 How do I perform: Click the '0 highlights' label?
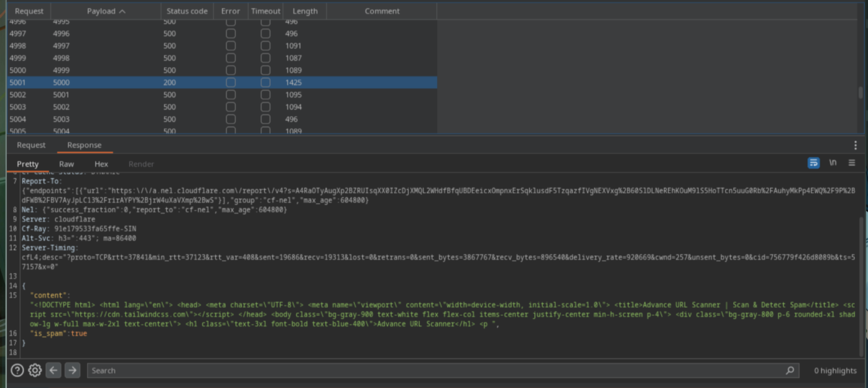click(835, 370)
